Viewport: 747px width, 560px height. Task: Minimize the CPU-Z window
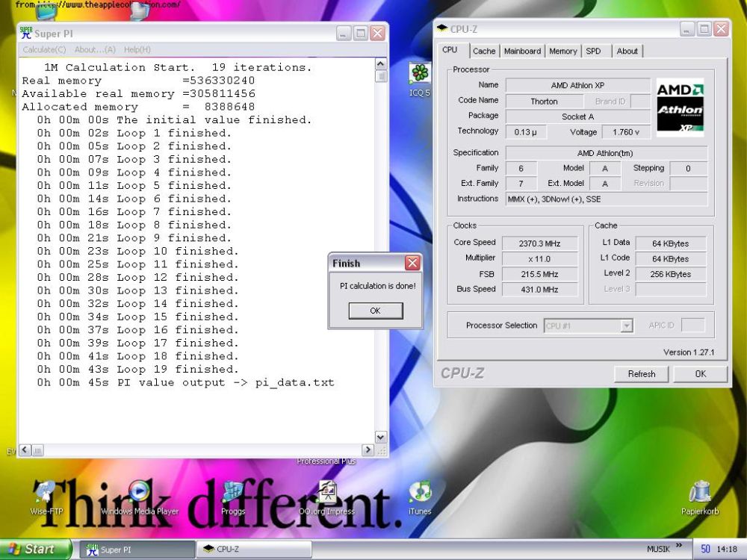687,29
